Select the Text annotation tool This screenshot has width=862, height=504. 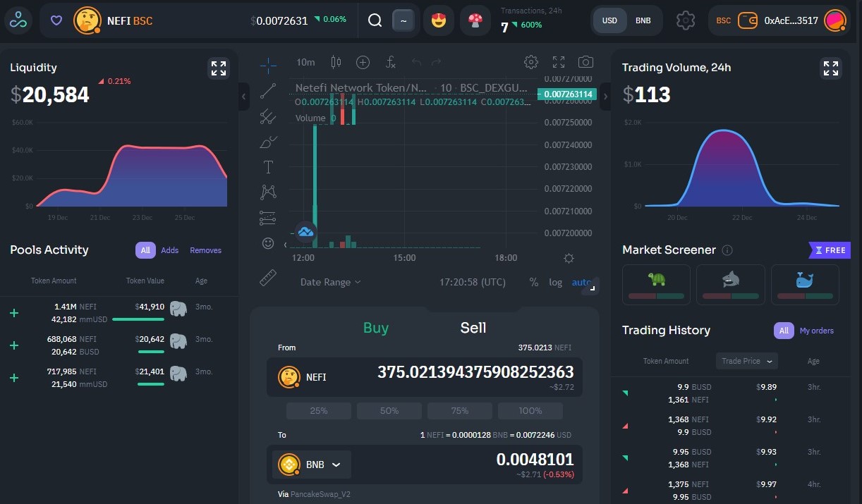268,167
